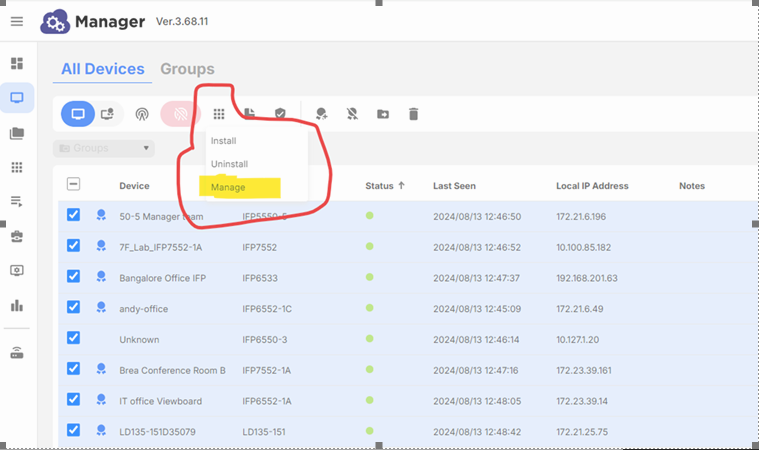The width and height of the screenshot is (759, 450).
Task: Choose Install from the apps menu
Action: coord(224,141)
